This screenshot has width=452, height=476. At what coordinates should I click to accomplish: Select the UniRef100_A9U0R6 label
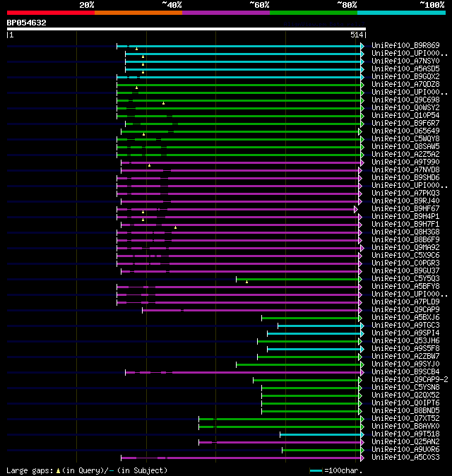[x=405, y=450]
